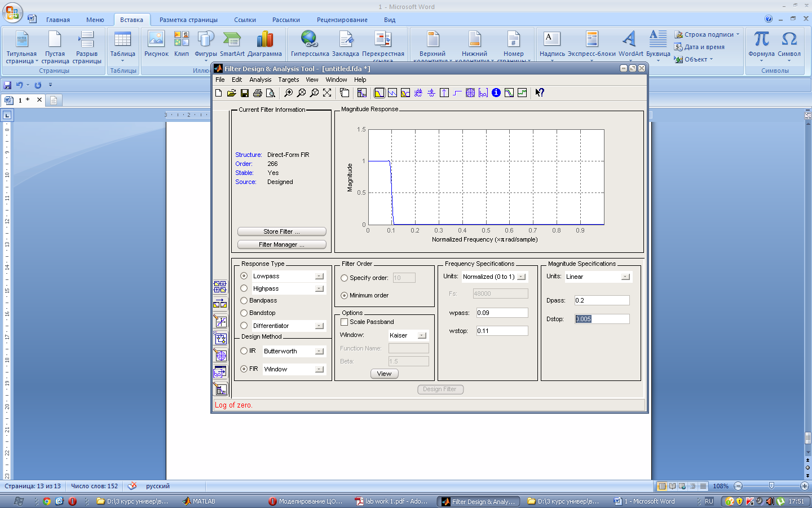Screen dimensions: 812x508
Task: Open frequency Units Normalized dropdown
Action: tap(522, 277)
